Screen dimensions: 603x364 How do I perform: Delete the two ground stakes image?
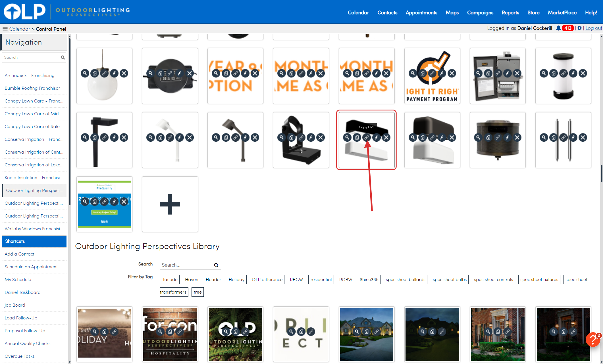pyautogui.click(x=583, y=137)
